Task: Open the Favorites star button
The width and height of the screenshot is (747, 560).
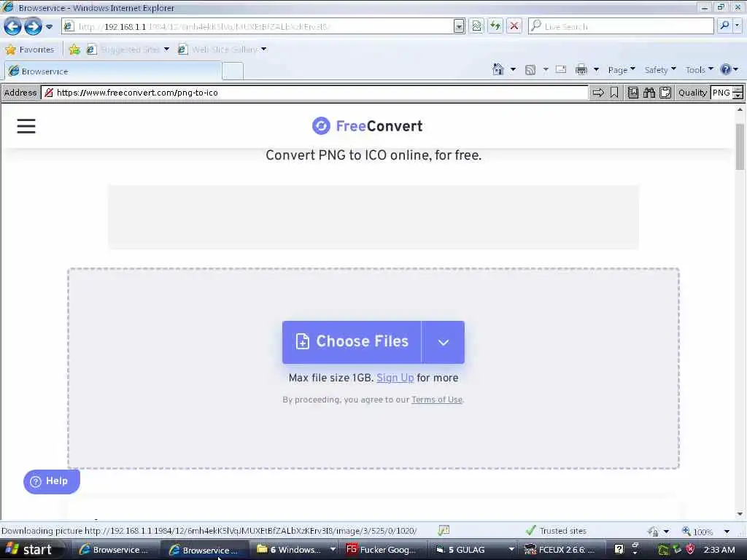Action: (x=29, y=50)
